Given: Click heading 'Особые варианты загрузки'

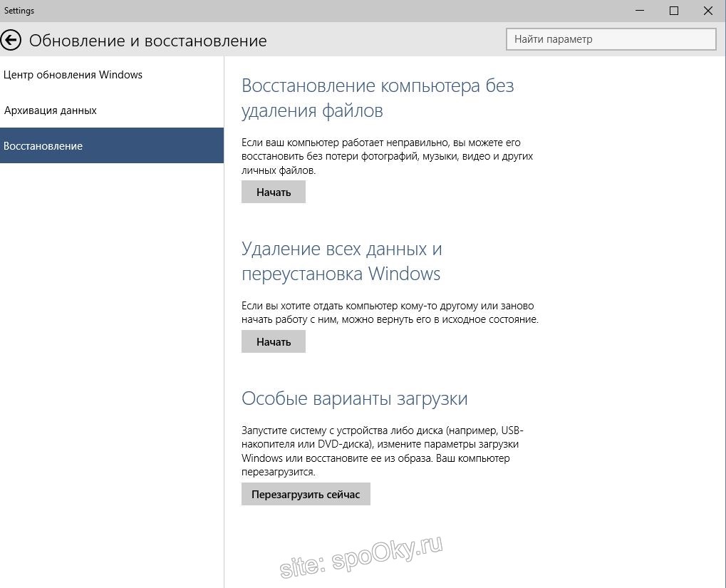Looking at the screenshot, I should click(x=355, y=398).
